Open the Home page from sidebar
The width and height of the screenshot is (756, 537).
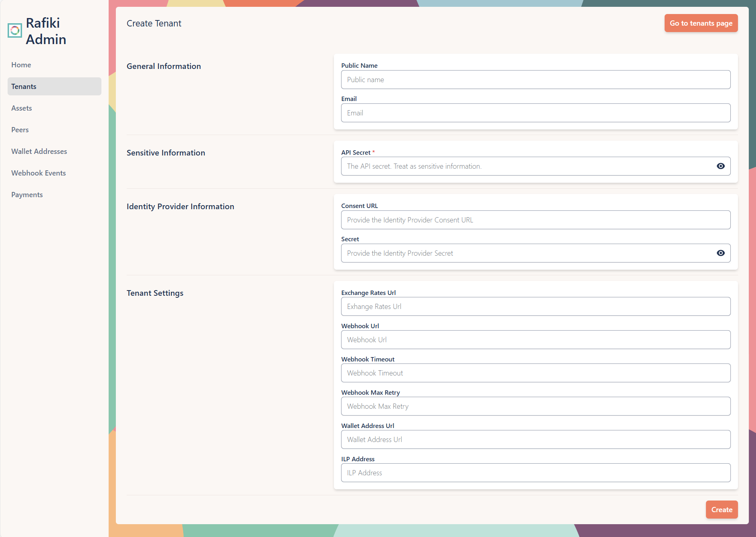[x=21, y=65]
